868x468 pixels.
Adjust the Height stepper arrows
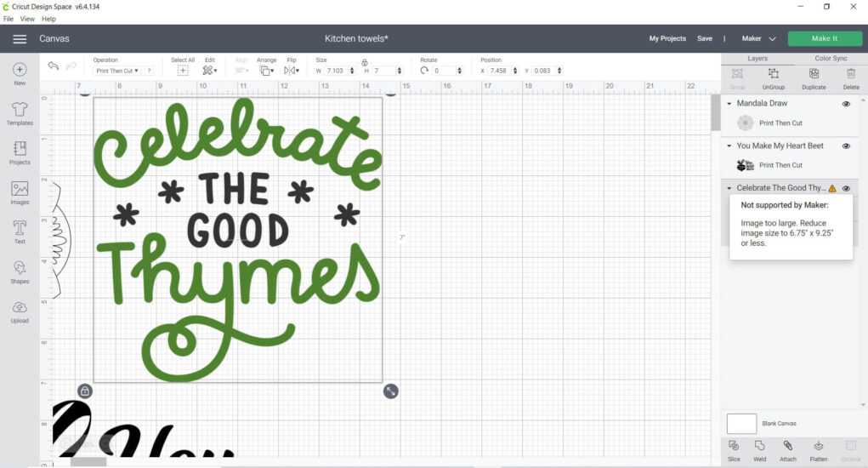399,71
